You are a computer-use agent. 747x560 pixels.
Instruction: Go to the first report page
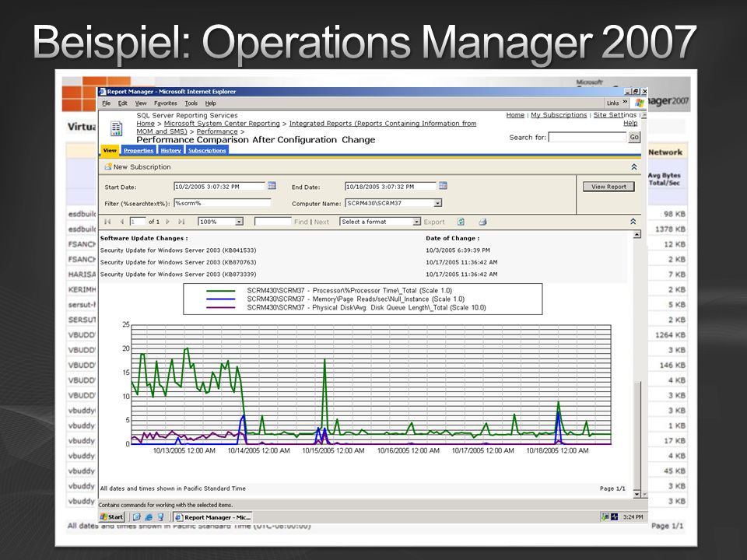point(107,222)
